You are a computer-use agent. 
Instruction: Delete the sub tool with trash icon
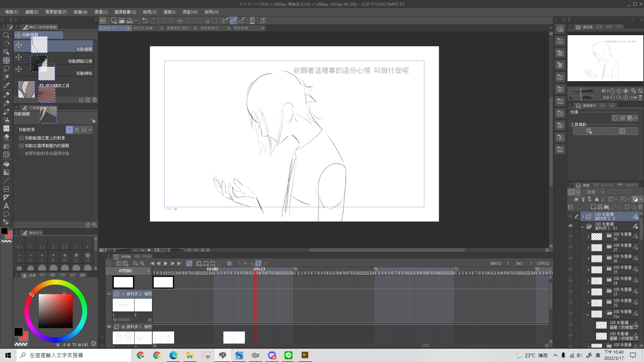[95, 100]
